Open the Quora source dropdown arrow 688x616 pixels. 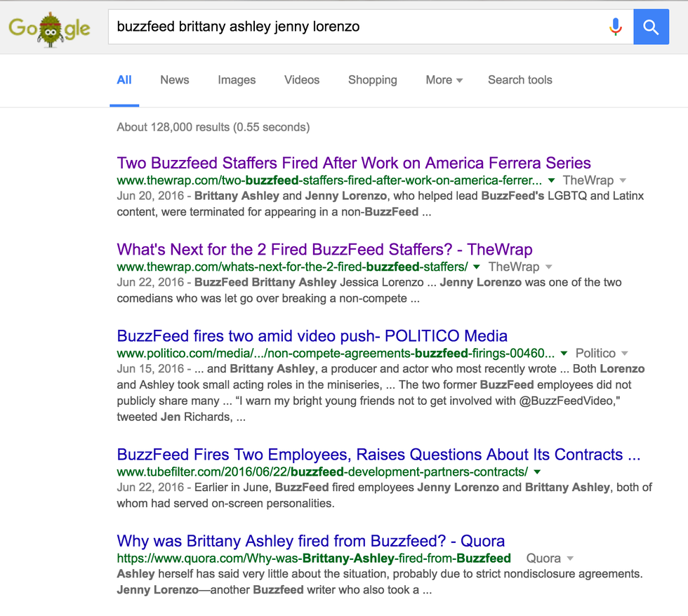click(570, 559)
